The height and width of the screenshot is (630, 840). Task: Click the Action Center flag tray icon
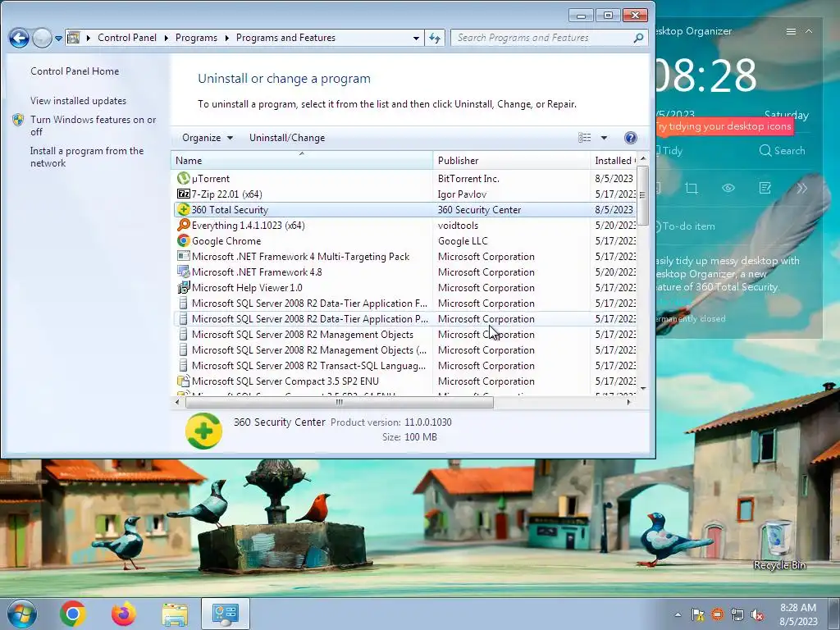pos(697,614)
